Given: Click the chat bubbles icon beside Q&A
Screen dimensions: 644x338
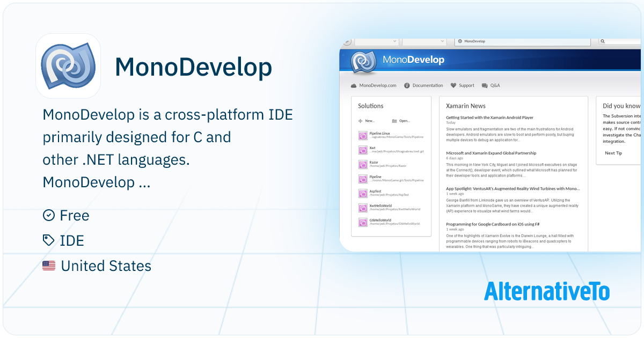Looking at the screenshot, I should click(485, 86).
